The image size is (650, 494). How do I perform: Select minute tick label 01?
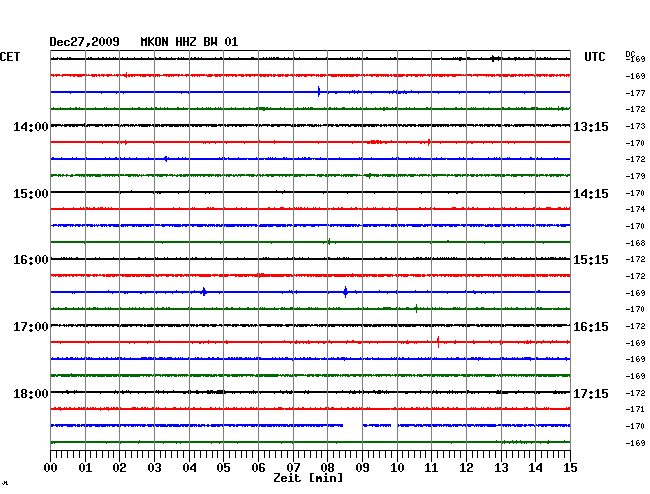[85, 468]
